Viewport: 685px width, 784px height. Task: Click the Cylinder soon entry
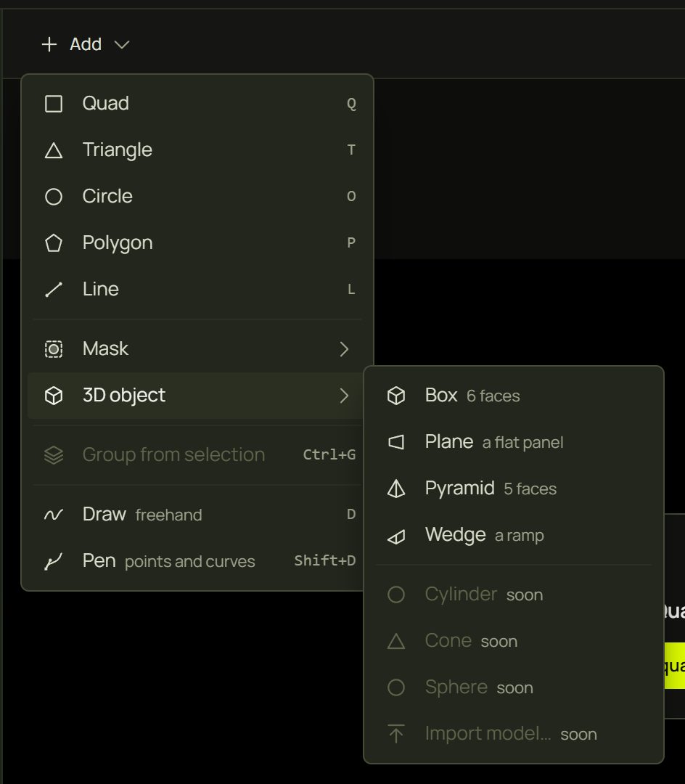tap(514, 595)
